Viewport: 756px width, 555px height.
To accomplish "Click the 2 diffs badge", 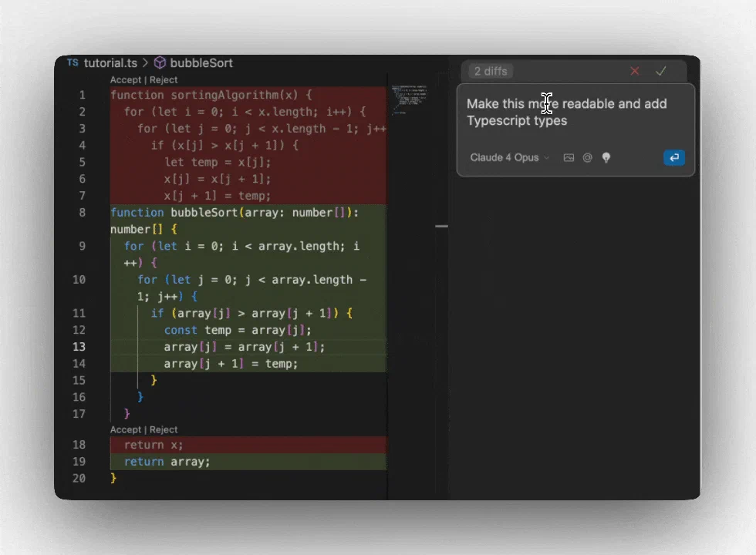I will 491,71.
